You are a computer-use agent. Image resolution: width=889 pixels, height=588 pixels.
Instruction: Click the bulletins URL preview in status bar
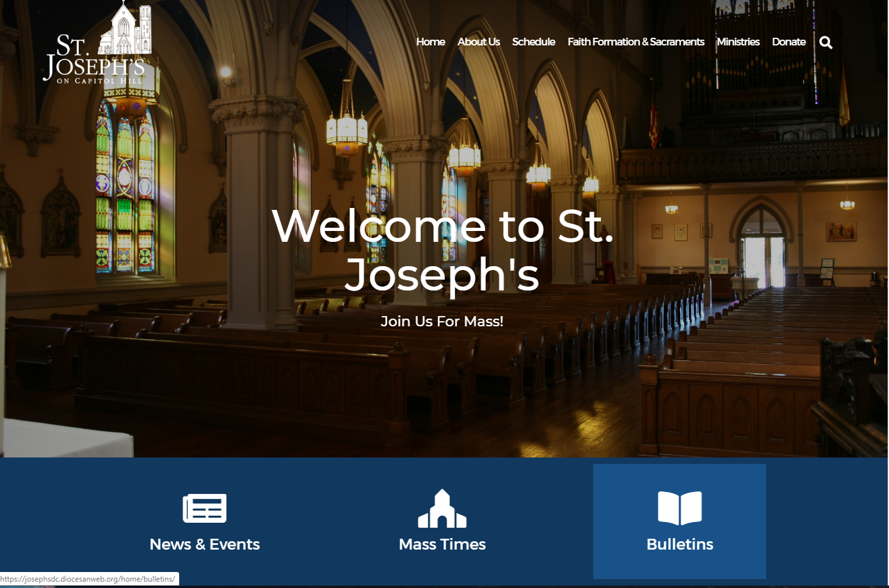coord(88,579)
